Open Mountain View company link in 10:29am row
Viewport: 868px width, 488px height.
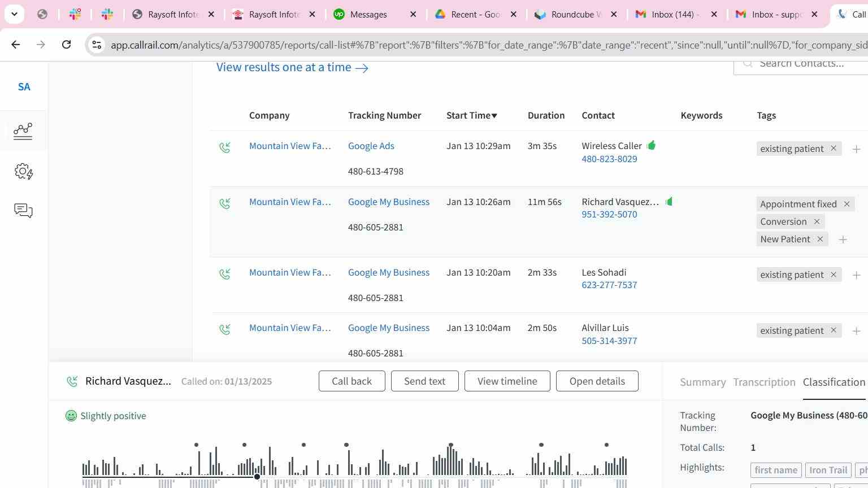pos(290,146)
